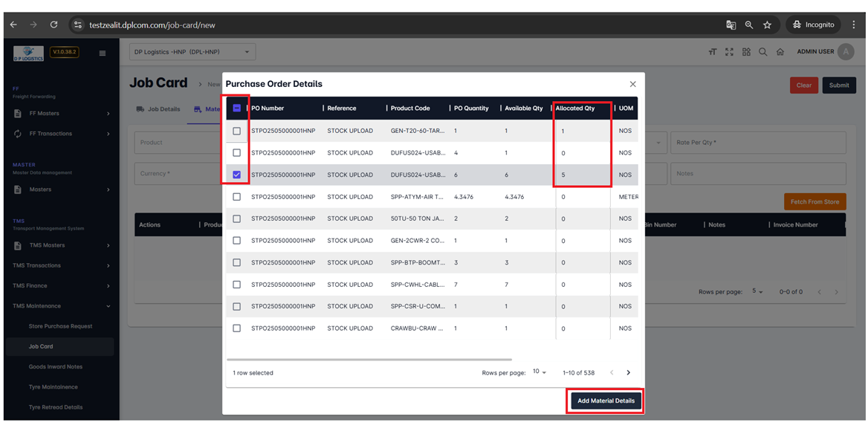The width and height of the screenshot is (868, 428).
Task: Click the Fetch From Store button
Action: coord(814,202)
